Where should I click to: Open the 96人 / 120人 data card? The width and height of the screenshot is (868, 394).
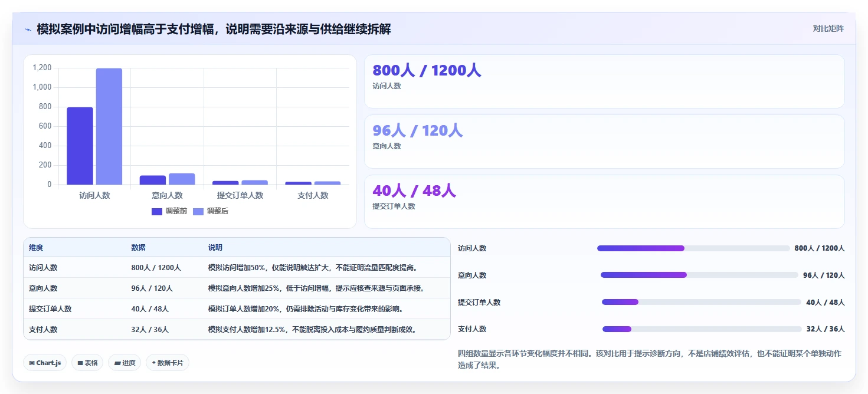(x=604, y=142)
